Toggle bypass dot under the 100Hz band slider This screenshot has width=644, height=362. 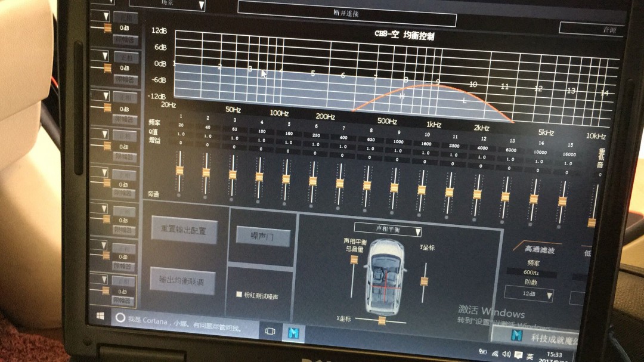258,202
